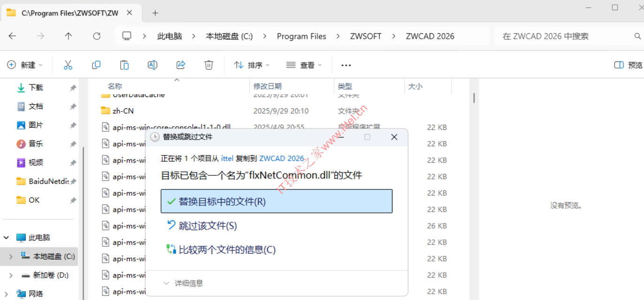Viewport: 644px width, 300px height.
Task: Unpin 图片 using its pin icon
Action: 73,125
